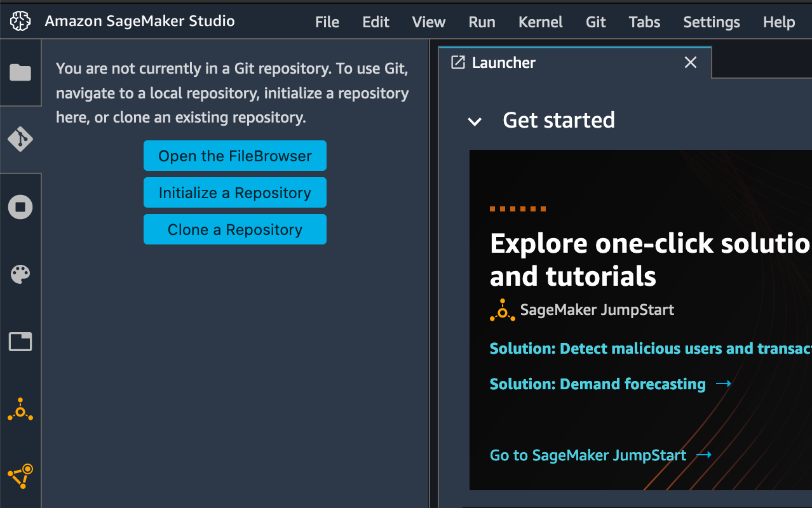Open the theme palette sidebar icon
This screenshot has height=508, width=812.
tap(20, 274)
